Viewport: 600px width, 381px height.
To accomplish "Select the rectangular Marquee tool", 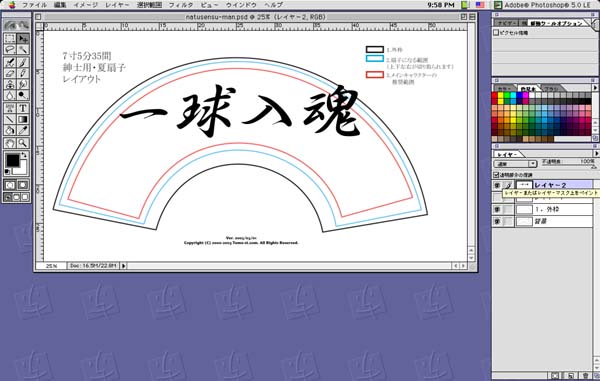I will [10, 38].
